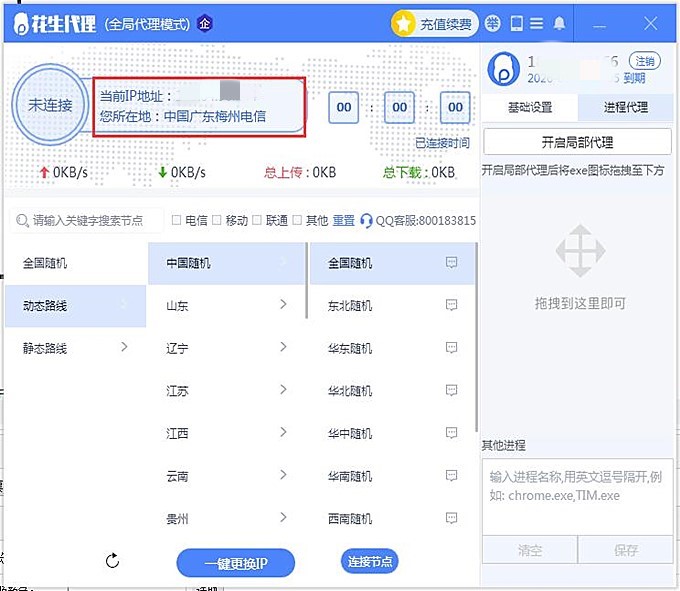Click the 重置 filter reset link
The height and width of the screenshot is (591, 680).
click(x=343, y=220)
